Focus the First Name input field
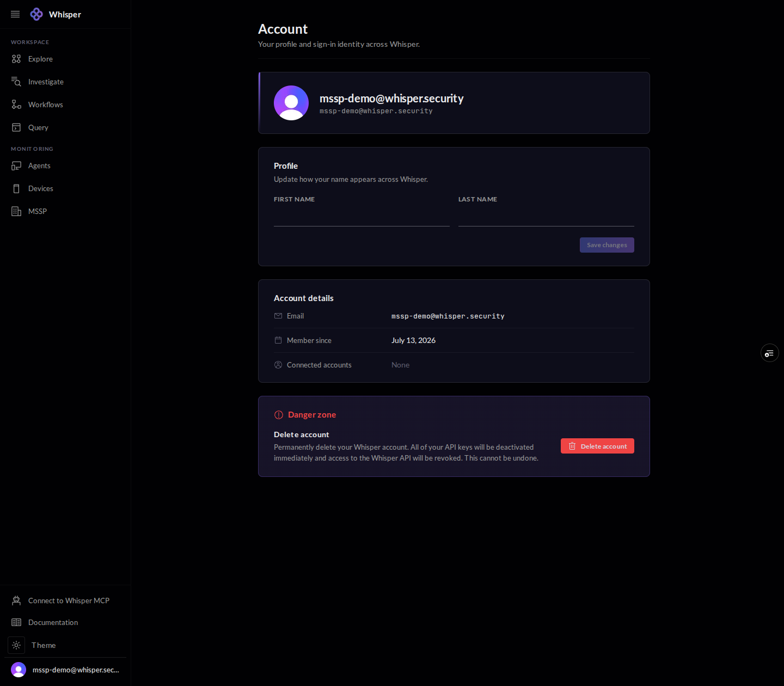The image size is (784, 686). click(x=362, y=216)
